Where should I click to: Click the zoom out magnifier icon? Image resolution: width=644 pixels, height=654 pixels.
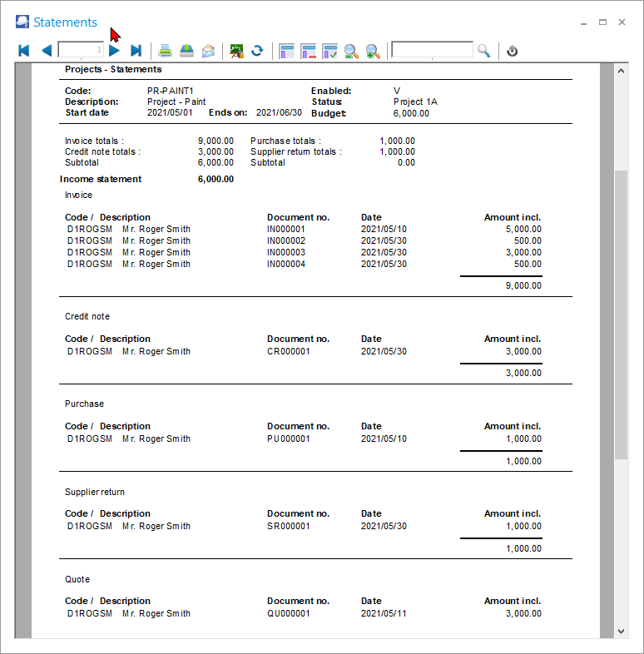coord(351,51)
